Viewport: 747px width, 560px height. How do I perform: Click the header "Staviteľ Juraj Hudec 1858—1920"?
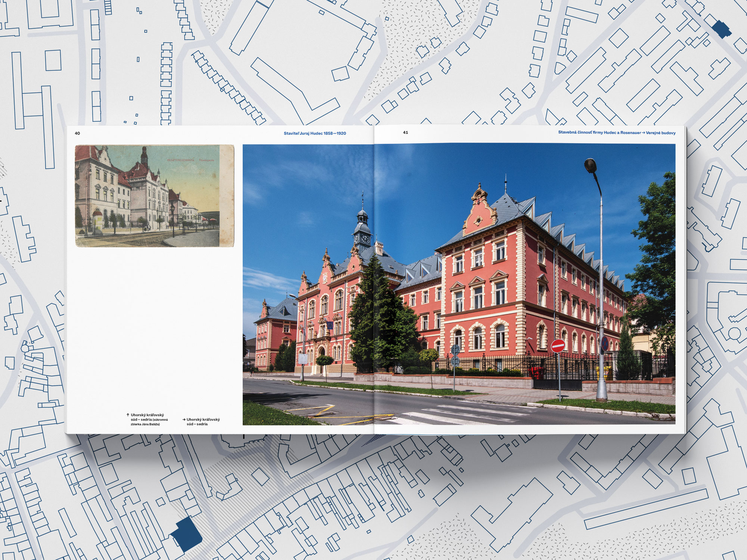pyautogui.click(x=314, y=133)
